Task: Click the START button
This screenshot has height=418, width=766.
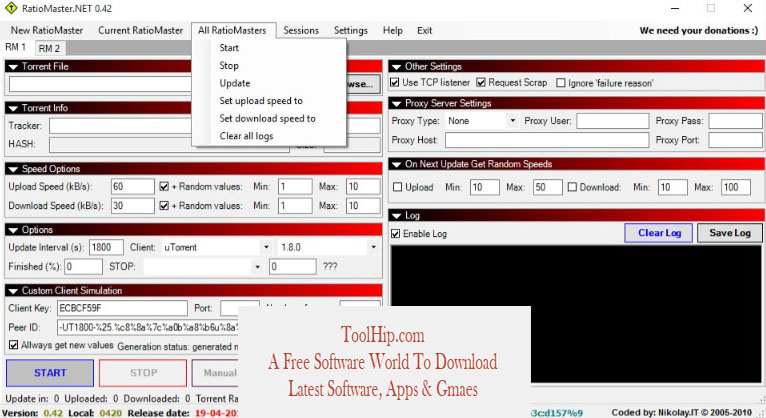Action: pos(50,373)
